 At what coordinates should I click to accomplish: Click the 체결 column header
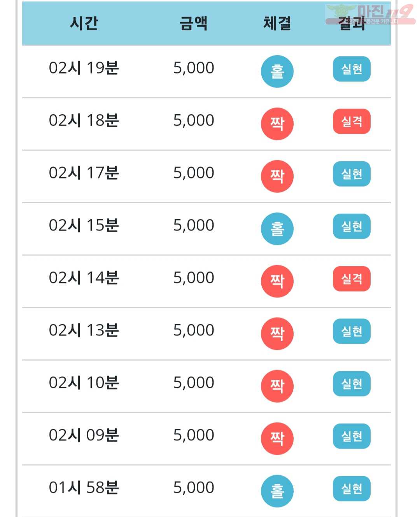point(277,23)
